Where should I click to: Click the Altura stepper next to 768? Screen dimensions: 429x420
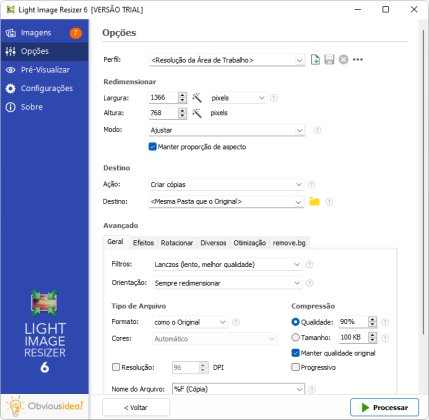[182, 113]
